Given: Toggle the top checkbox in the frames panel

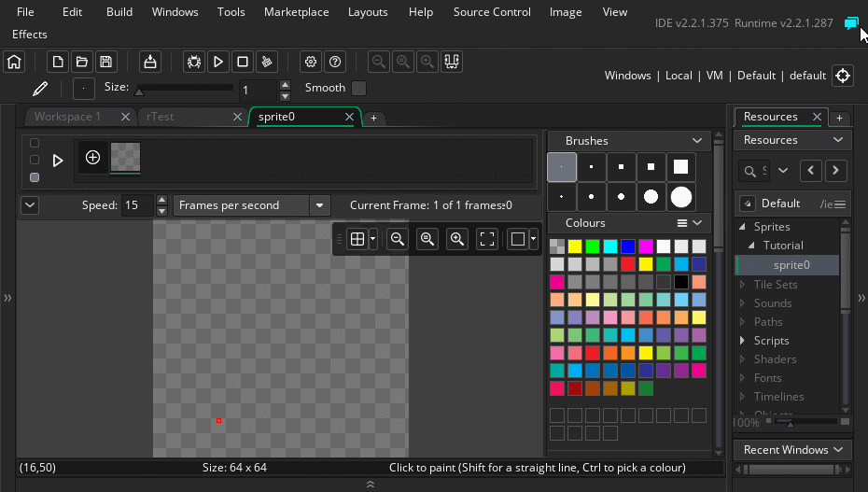Looking at the screenshot, I should coord(35,143).
